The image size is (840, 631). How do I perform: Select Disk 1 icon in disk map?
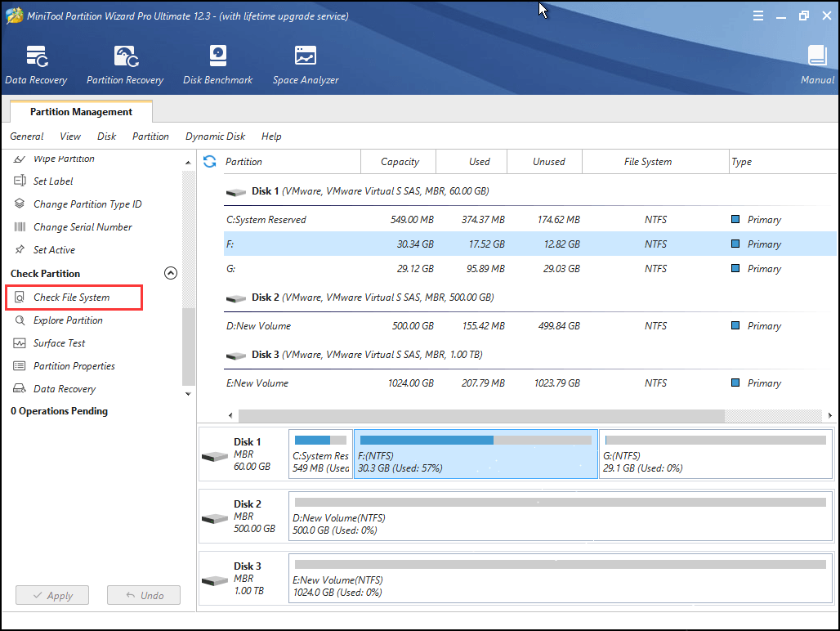click(215, 456)
